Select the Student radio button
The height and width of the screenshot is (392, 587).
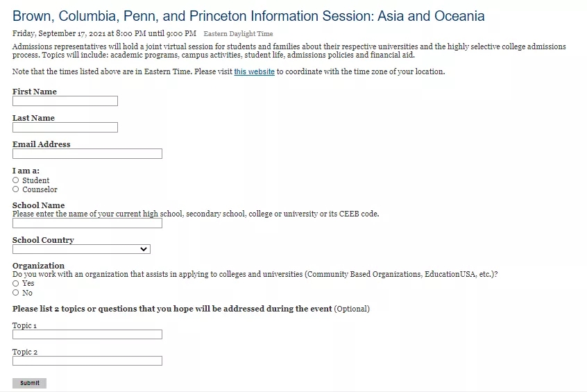click(x=16, y=180)
